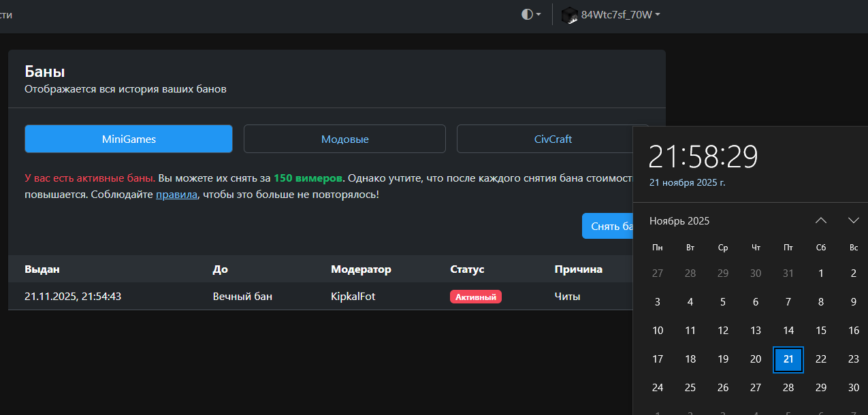The width and height of the screenshot is (868, 415).
Task: Select the highlighted 21 in calendar
Action: 788,359
